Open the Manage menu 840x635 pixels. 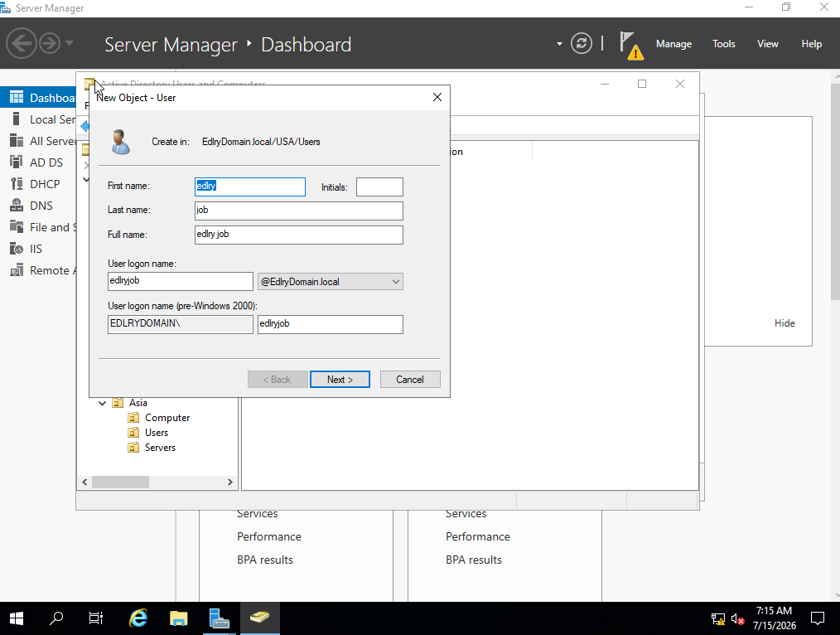coord(673,44)
